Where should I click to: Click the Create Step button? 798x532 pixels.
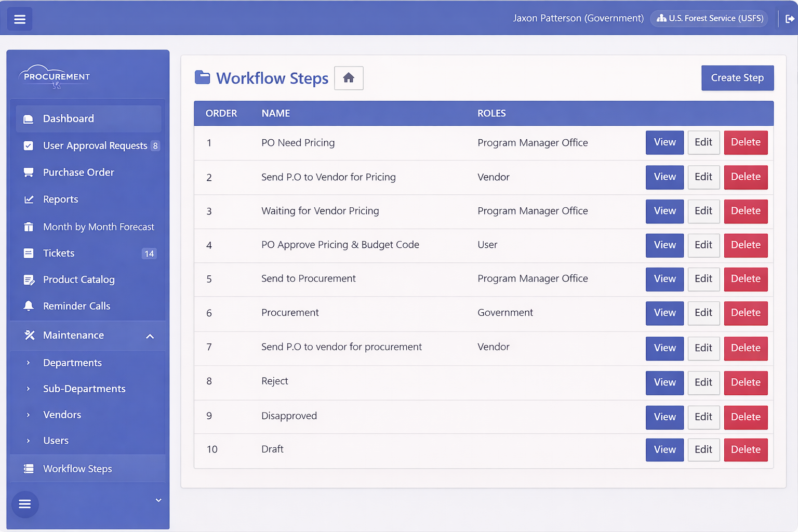(x=737, y=78)
